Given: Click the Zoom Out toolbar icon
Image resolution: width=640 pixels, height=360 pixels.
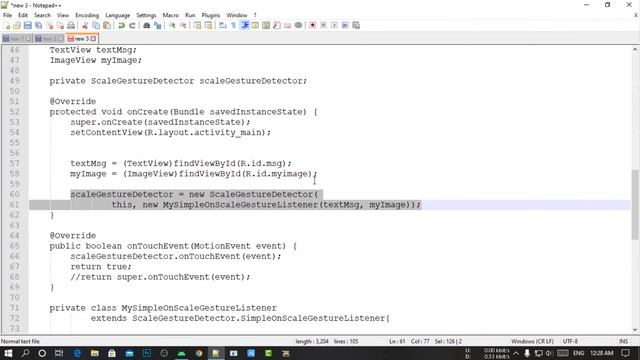Looking at the screenshot, I should pyautogui.click(x=183, y=25).
